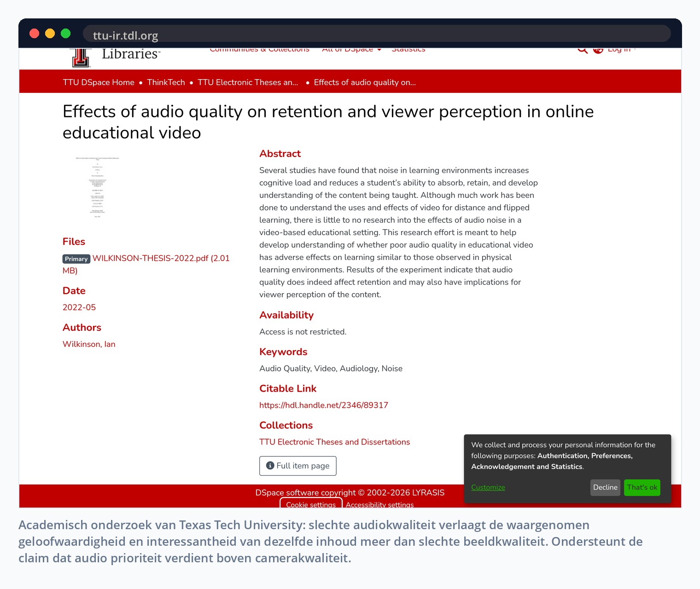Open the thesis cover thumbnail

(x=98, y=187)
